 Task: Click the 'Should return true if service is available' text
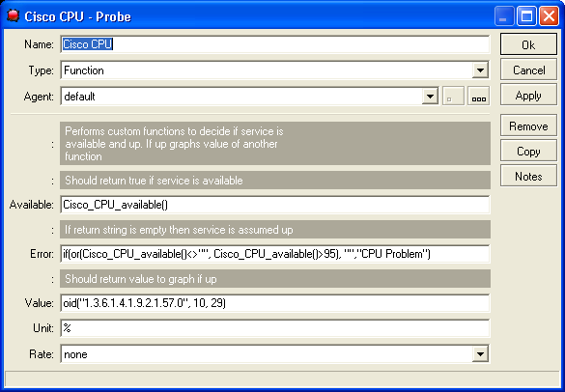pyautogui.click(x=154, y=181)
